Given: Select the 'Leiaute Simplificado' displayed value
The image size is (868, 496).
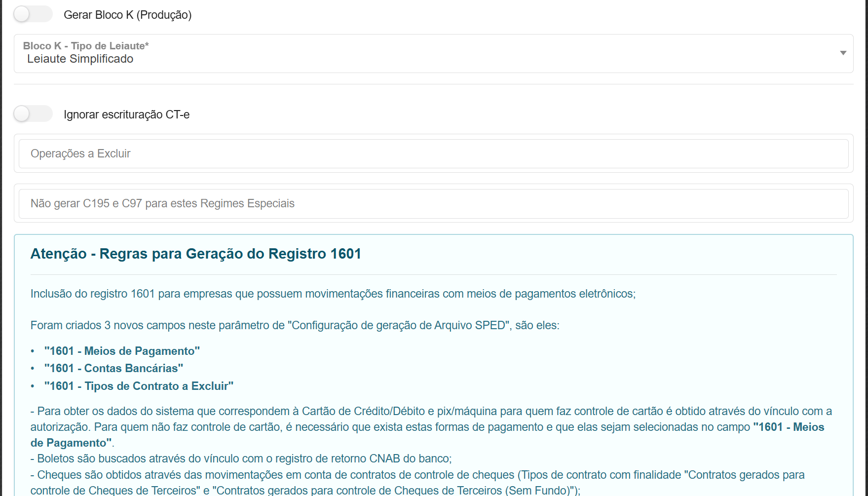Looking at the screenshot, I should coord(80,59).
